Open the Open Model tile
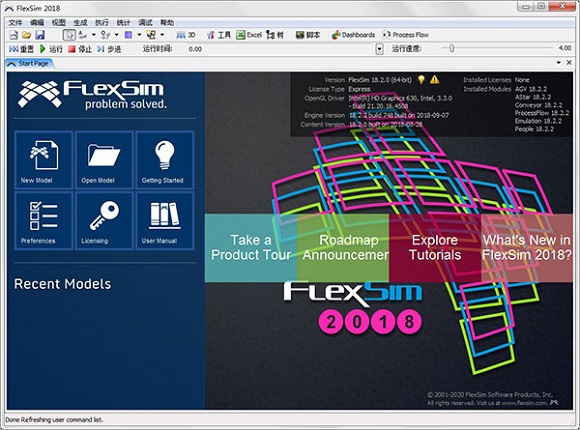 [x=104, y=160]
